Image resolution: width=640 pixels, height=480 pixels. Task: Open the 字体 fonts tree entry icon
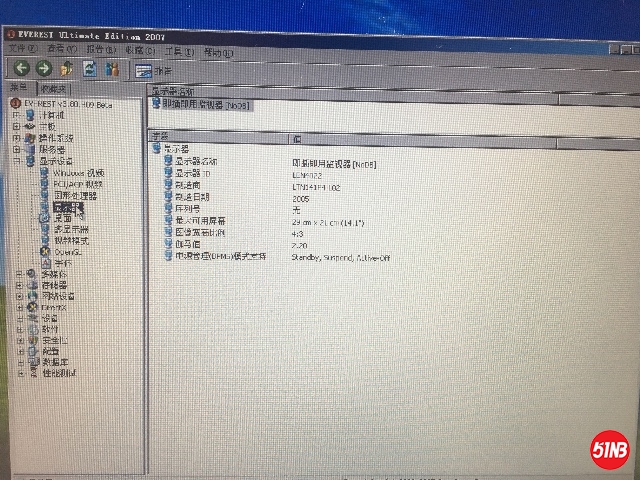point(46,263)
